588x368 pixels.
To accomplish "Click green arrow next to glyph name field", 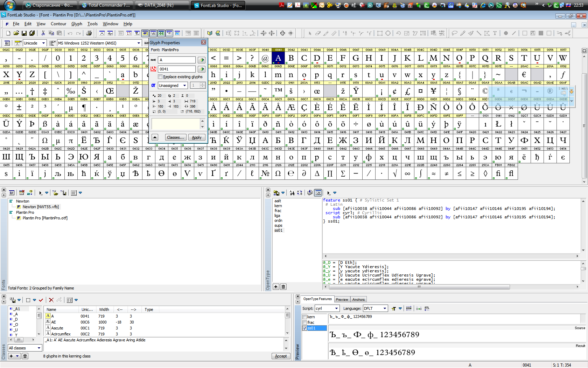I will [x=202, y=60].
